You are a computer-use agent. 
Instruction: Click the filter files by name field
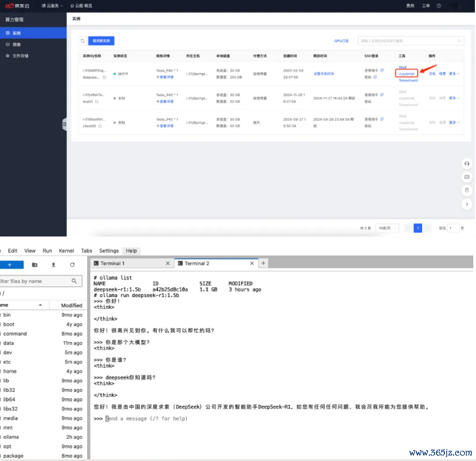[40, 281]
